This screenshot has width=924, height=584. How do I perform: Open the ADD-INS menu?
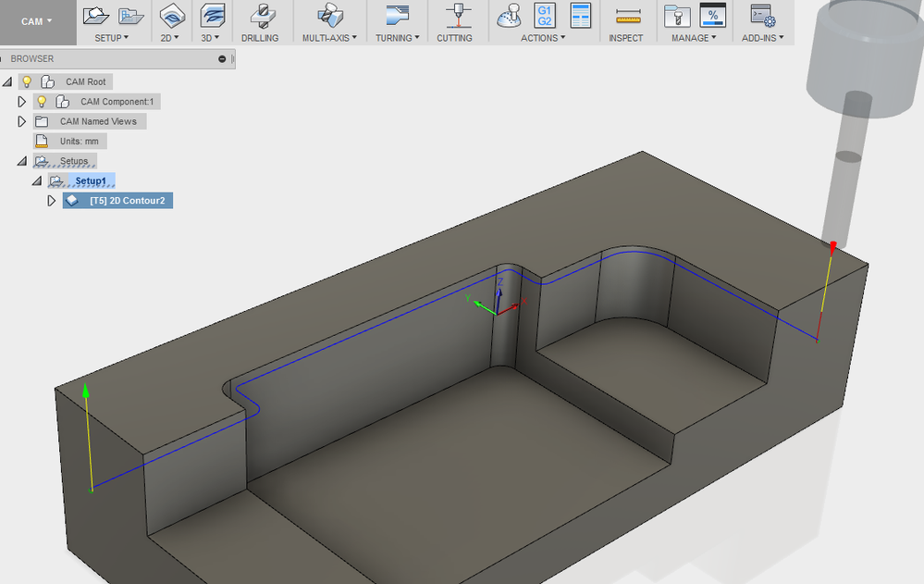click(x=762, y=38)
